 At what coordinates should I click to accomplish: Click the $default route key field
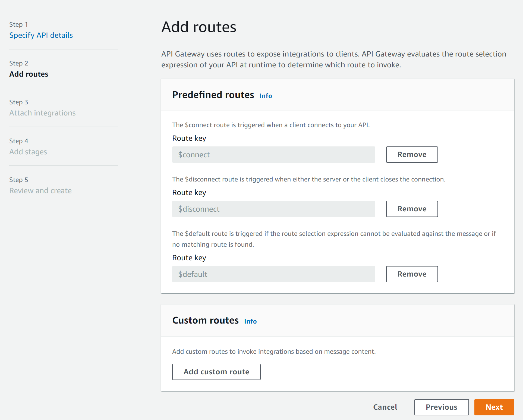tap(273, 274)
